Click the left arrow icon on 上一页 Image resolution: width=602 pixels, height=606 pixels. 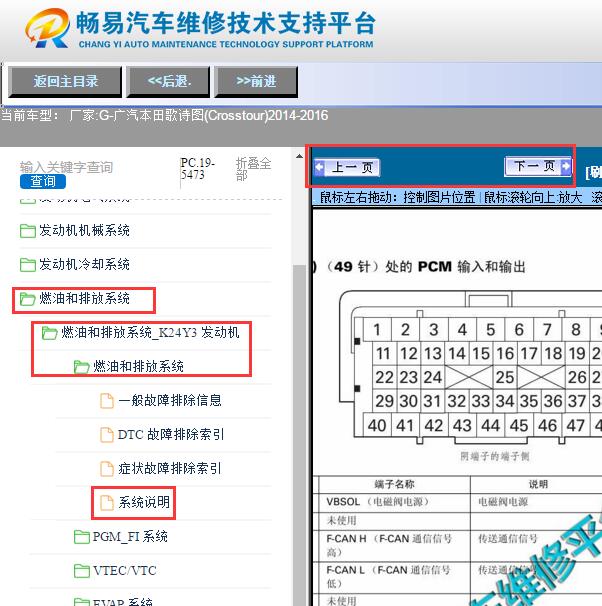point(320,167)
